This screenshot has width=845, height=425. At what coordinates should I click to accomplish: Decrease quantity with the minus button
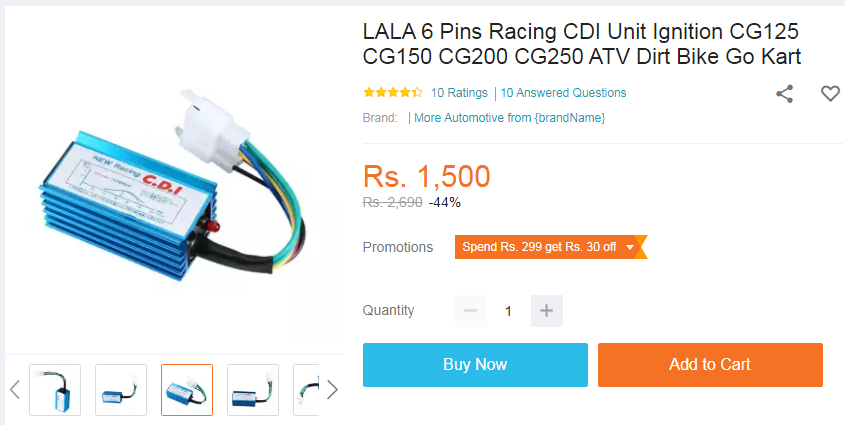[x=470, y=311]
